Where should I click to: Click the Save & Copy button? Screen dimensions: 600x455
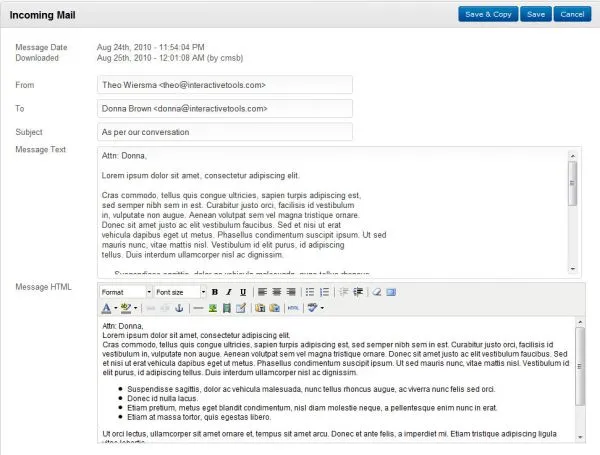(x=488, y=14)
